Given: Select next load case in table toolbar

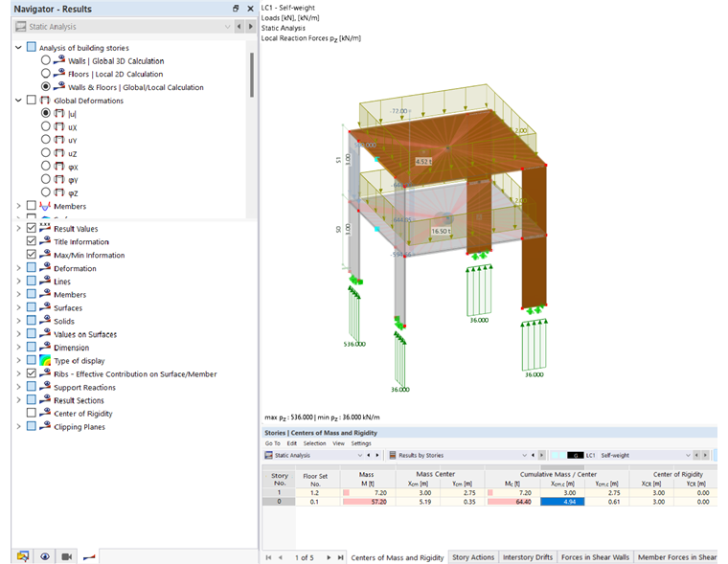Looking at the screenshot, I should tap(705, 456).
